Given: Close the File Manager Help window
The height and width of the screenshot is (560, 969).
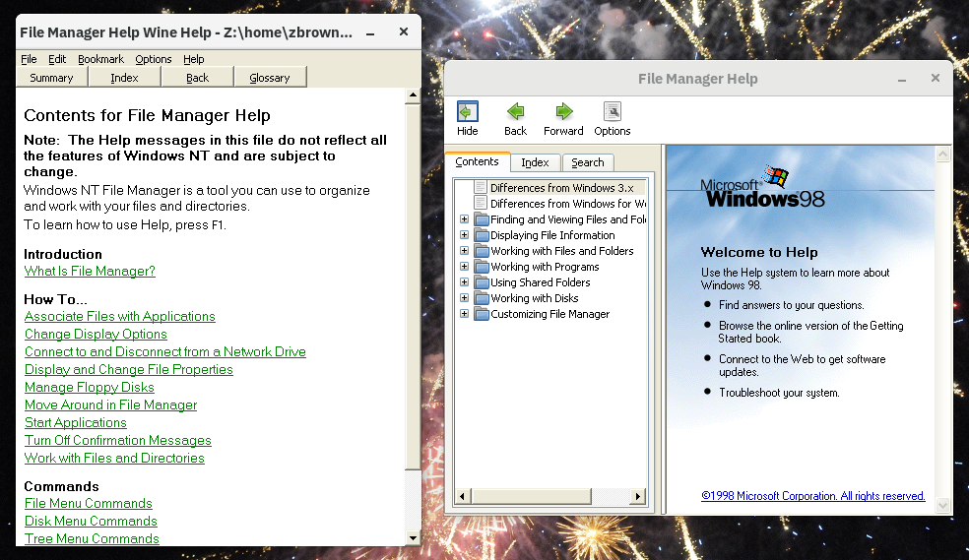Looking at the screenshot, I should tap(935, 78).
